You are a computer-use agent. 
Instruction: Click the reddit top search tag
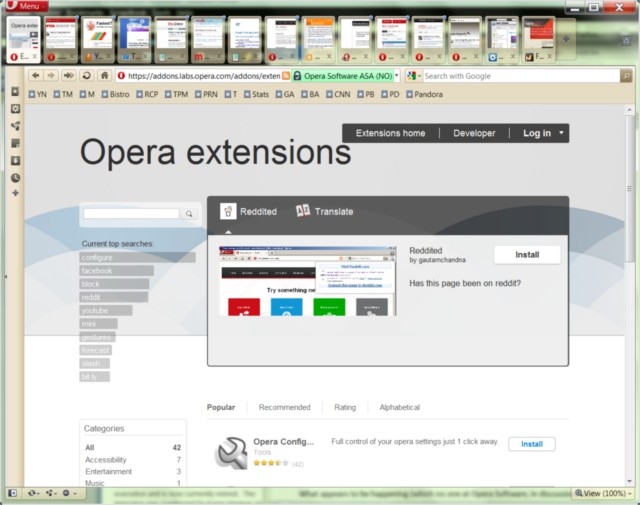(113, 297)
